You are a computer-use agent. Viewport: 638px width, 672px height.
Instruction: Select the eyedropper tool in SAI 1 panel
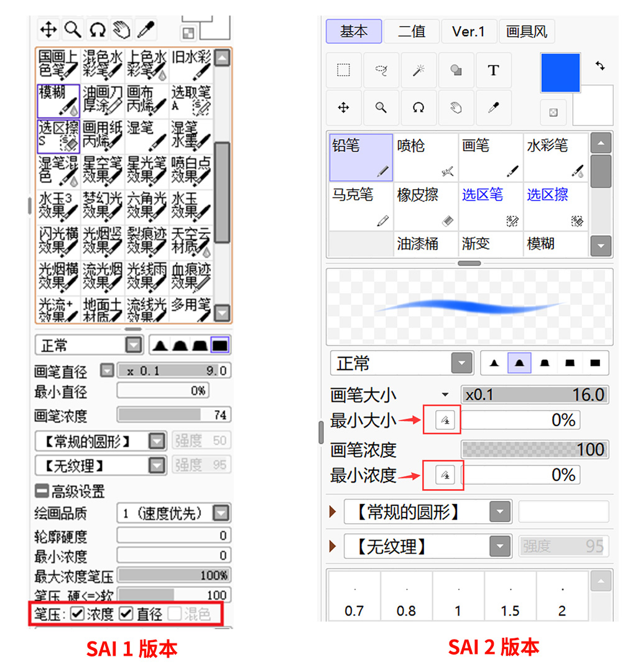[146, 30]
